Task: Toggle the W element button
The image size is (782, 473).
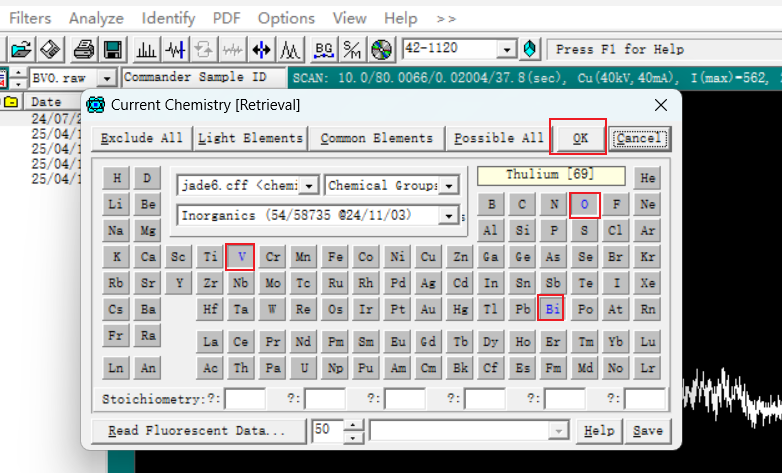Action: point(272,309)
